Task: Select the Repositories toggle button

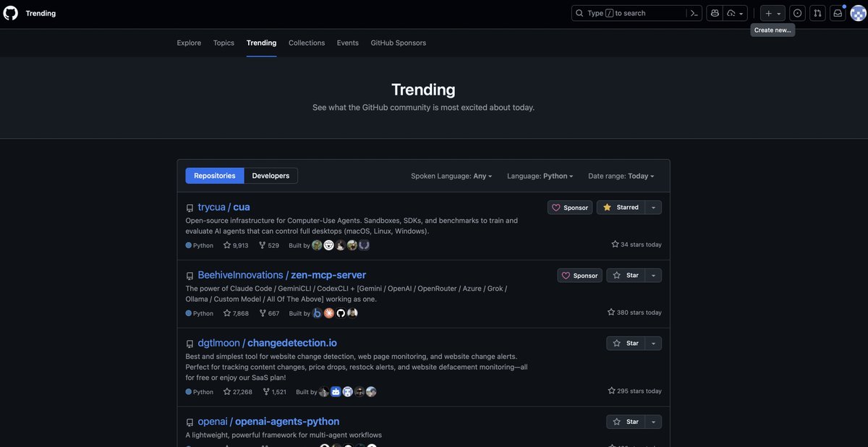Action: pos(215,176)
